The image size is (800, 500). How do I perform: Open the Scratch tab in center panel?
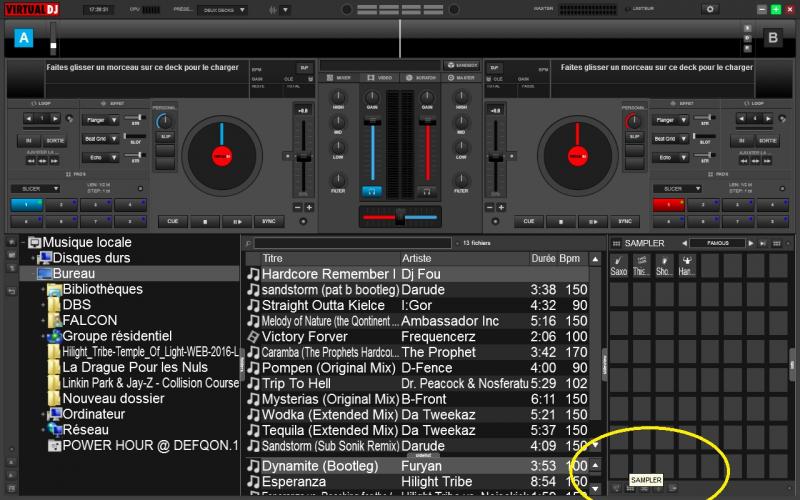coord(421,78)
